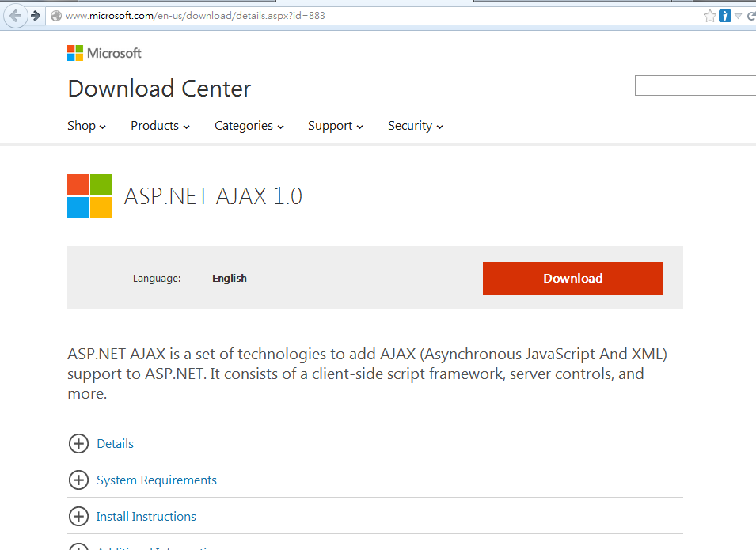The width and height of the screenshot is (756, 550).
Task: Click the Microsoft logo in header
Action: click(x=104, y=53)
